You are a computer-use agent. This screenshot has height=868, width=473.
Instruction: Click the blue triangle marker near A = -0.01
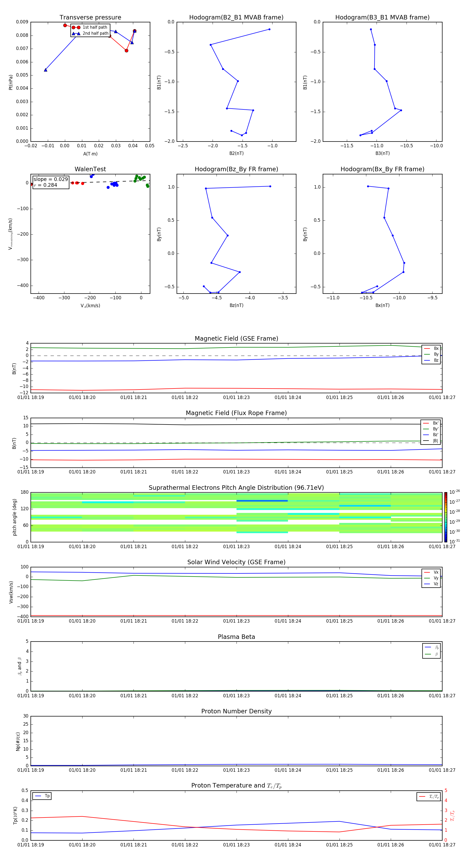[x=45, y=70]
